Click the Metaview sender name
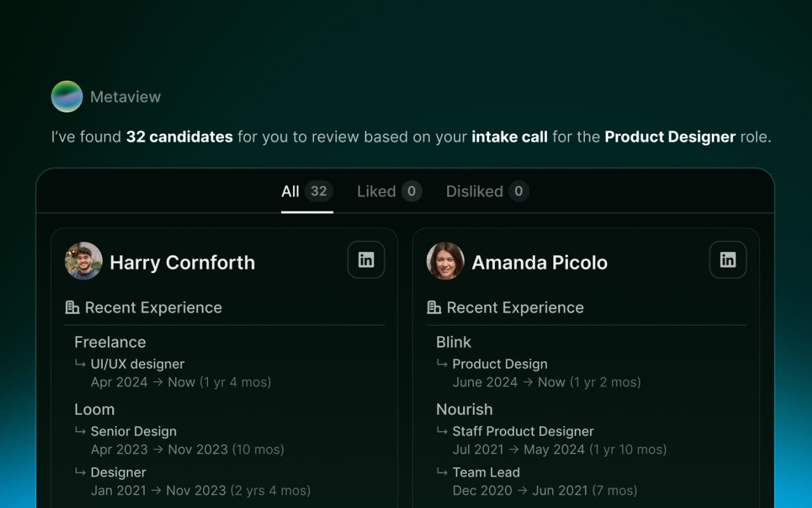Viewport: 812px width, 508px height. [x=126, y=97]
